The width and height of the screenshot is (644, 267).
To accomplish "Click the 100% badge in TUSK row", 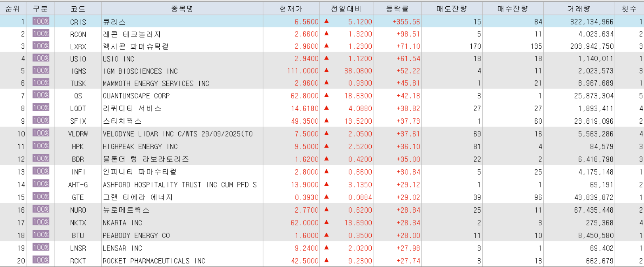I will coord(41,83).
